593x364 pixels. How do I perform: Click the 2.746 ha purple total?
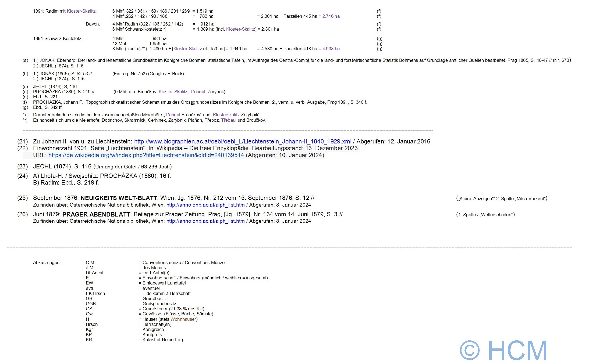(331, 16)
